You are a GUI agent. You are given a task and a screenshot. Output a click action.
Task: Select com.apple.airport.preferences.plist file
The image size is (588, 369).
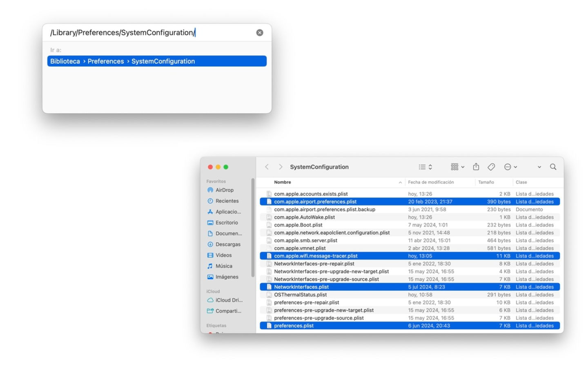(410, 202)
